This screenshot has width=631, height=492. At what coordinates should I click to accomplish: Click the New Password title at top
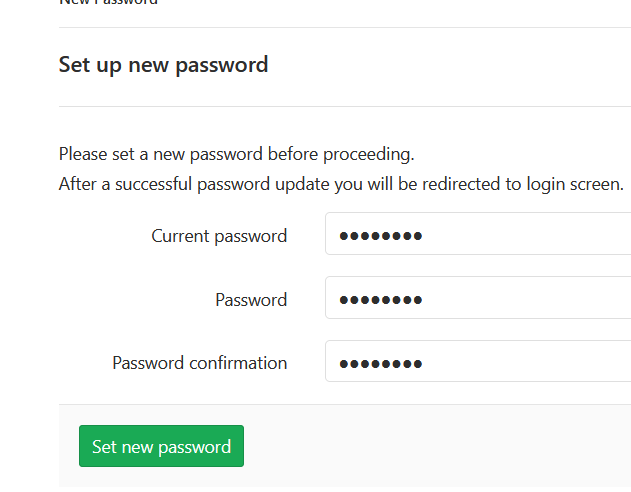click(108, 3)
